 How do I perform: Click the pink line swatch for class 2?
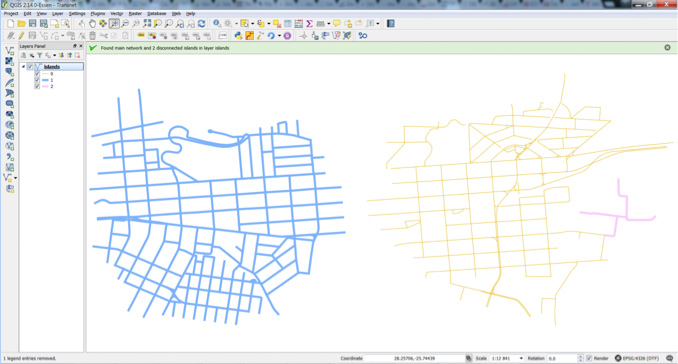(x=45, y=86)
